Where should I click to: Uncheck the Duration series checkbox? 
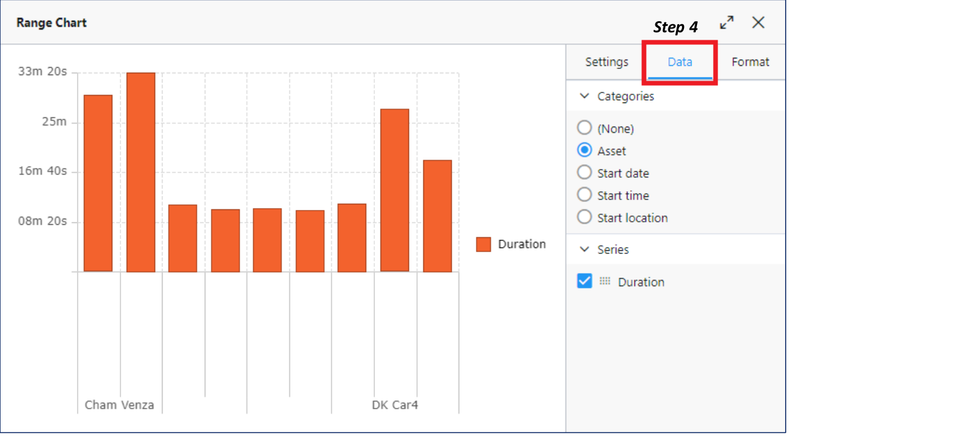pos(584,281)
